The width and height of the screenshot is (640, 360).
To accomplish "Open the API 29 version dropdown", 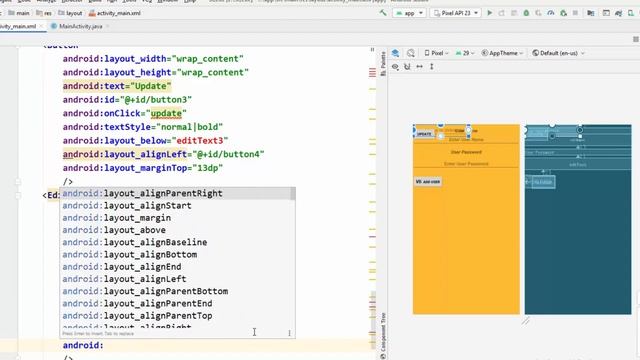I will click(465, 53).
